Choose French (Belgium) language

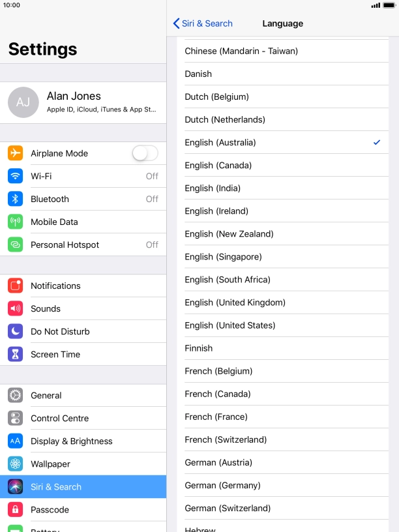(x=283, y=371)
